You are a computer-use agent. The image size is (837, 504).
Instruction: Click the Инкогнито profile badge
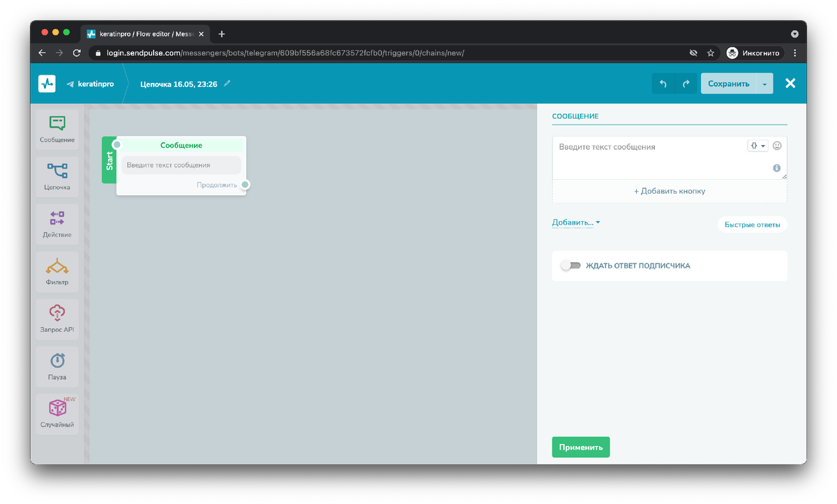[x=754, y=53]
